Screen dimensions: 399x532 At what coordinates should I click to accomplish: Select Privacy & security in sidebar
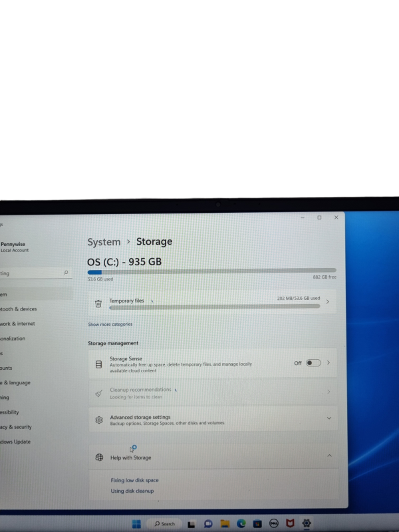15,427
